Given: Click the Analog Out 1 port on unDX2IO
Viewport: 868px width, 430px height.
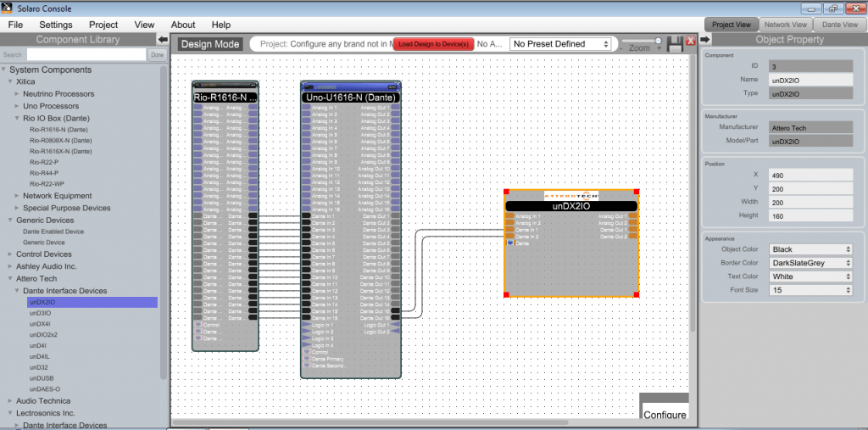Looking at the screenshot, I should [x=633, y=216].
